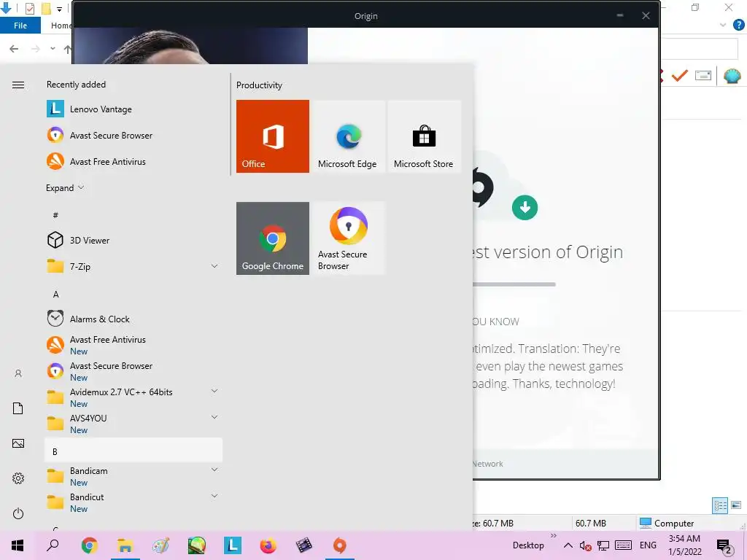Expand the Bandicut folder
The image size is (747, 560).
(214, 496)
